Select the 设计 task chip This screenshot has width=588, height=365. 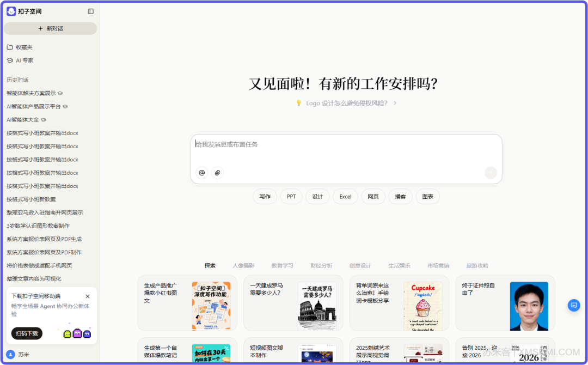(317, 197)
